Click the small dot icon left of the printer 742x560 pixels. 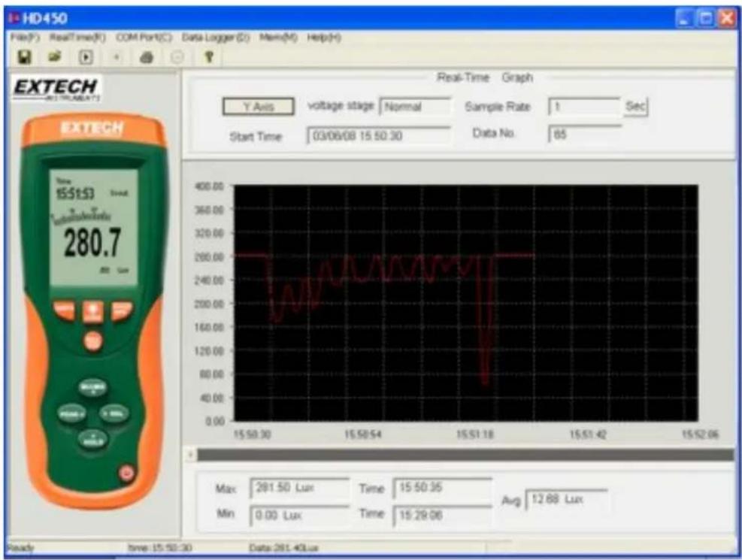pos(117,57)
